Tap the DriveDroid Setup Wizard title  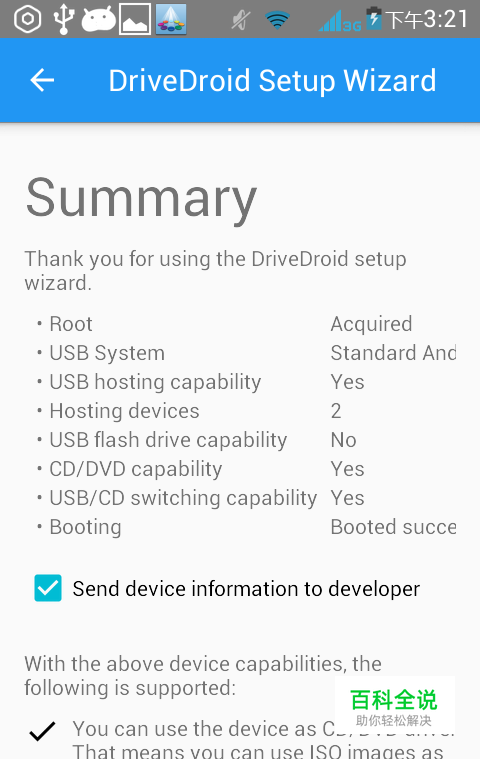272,81
